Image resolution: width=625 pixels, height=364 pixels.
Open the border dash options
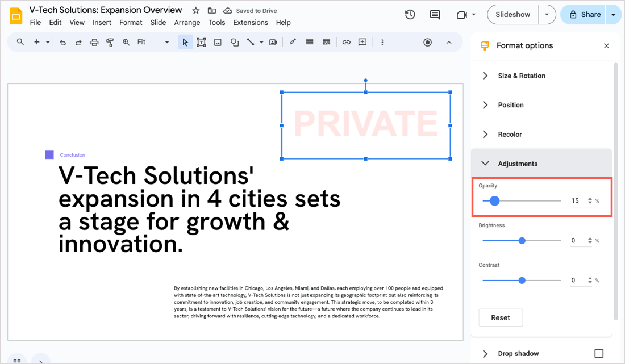point(327,42)
